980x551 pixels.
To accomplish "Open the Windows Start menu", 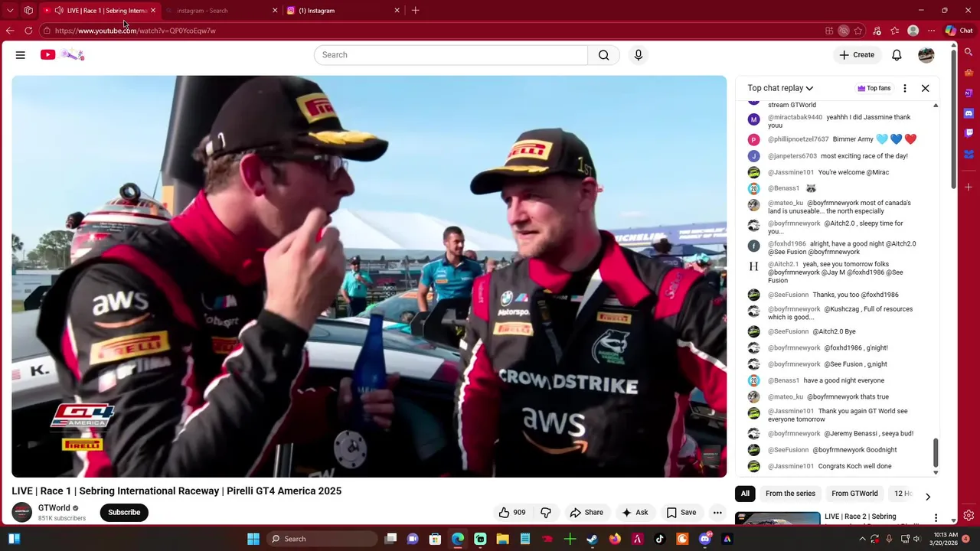I will click(x=253, y=539).
